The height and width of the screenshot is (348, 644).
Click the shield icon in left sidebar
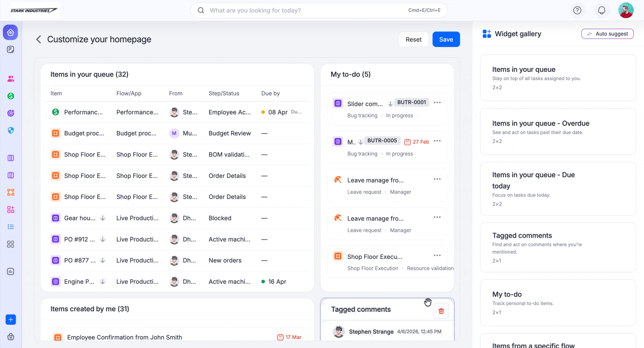pyautogui.click(x=11, y=130)
